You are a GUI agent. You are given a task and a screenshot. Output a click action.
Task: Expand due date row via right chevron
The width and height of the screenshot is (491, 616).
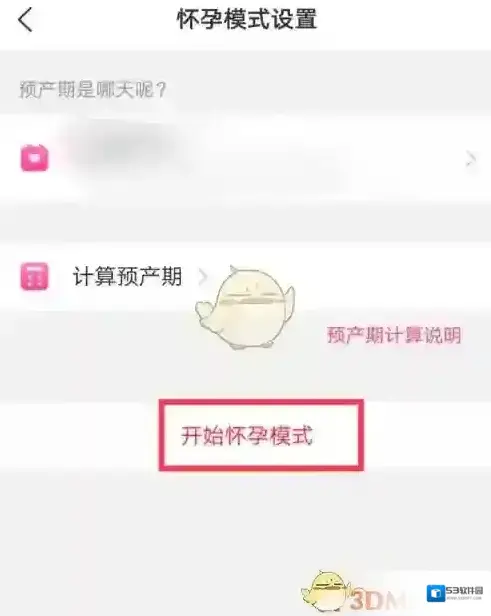(x=471, y=159)
